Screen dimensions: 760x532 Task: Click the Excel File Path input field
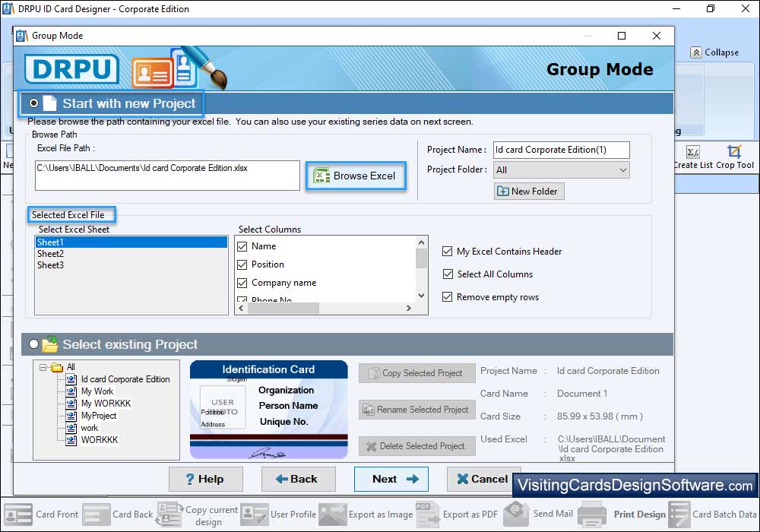167,176
